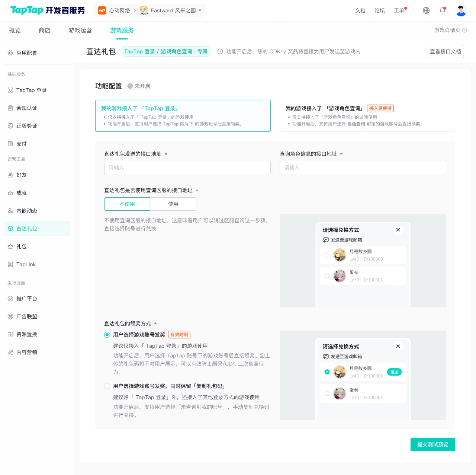Click the notification bell icon

tap(443, 10)
